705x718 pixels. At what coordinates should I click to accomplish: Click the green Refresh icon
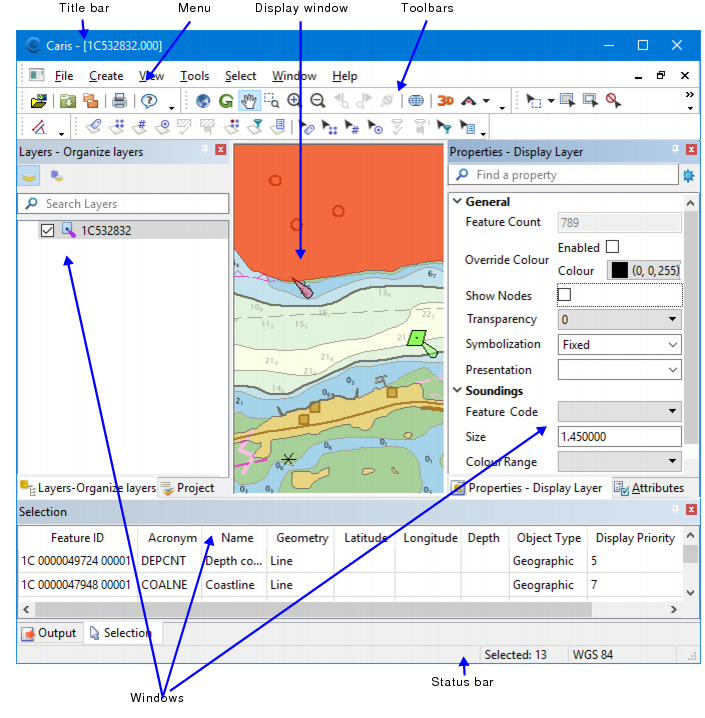click(226, 101)
